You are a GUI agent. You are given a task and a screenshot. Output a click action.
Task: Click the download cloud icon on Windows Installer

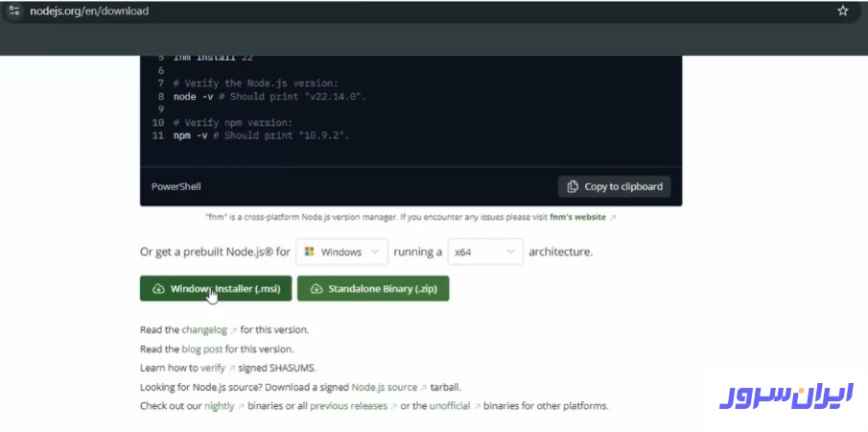(157, 289)
